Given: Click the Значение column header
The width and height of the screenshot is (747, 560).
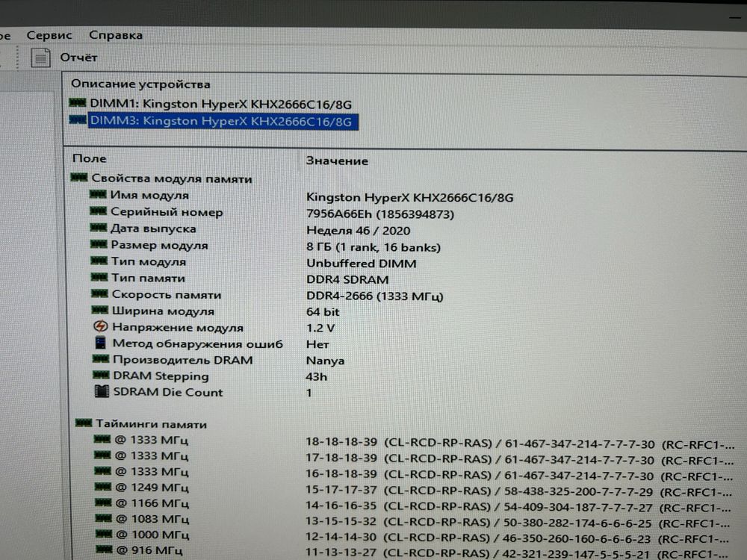Looking at the screenshot, I should pyautogui.click(x=337, y=161).
